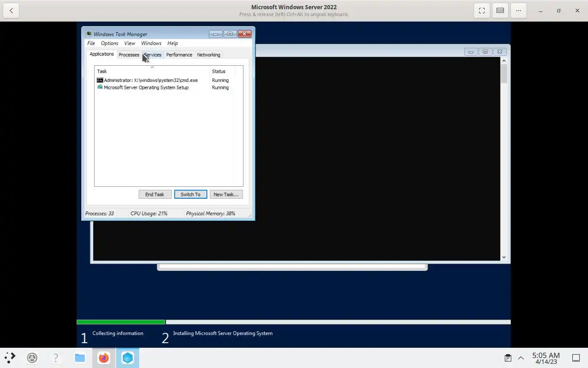Open the viewer's three-dot menu

tap(519, 11)
